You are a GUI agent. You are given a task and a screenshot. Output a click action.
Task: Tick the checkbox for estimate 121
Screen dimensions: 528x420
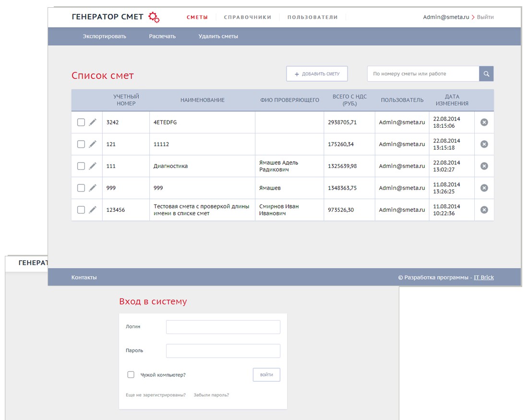81,144
